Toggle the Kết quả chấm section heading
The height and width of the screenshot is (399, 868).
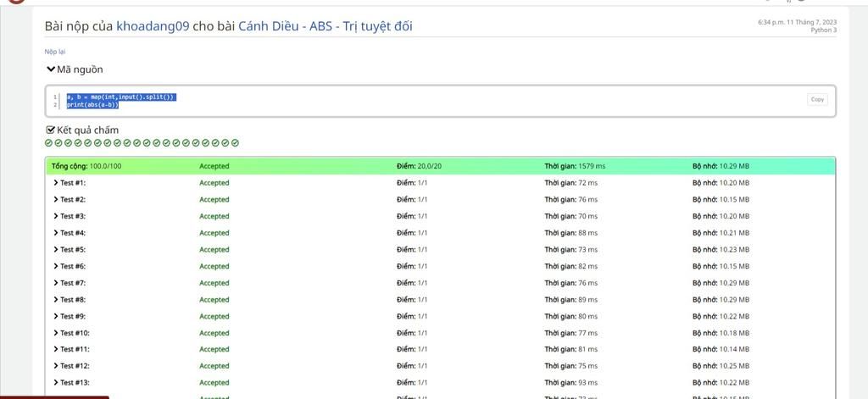tap(87, 130)
